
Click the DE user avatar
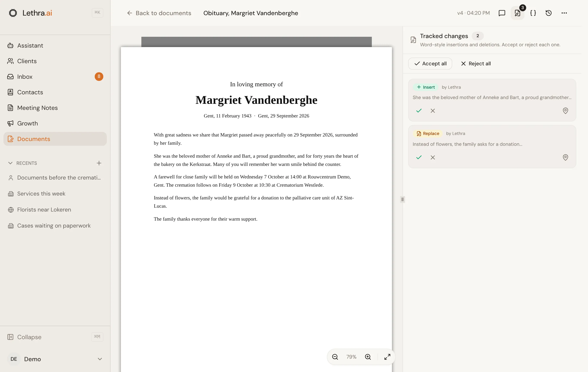14,359
